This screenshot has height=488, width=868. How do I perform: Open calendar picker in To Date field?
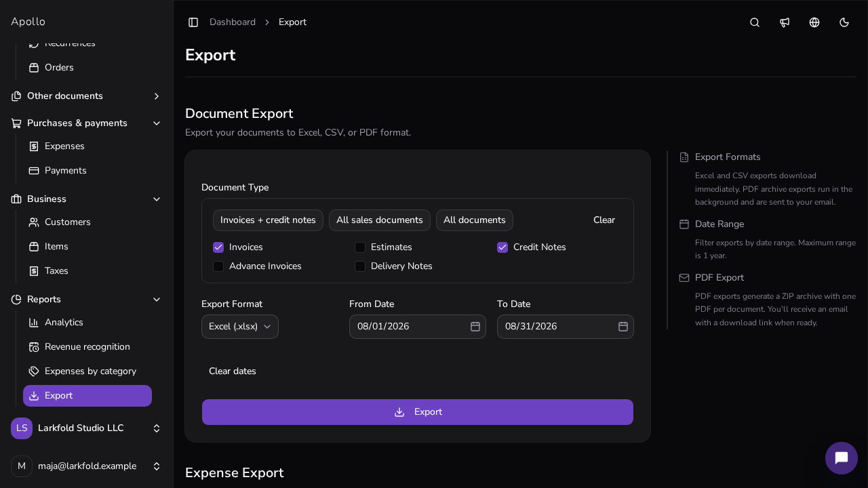point(623,327)
